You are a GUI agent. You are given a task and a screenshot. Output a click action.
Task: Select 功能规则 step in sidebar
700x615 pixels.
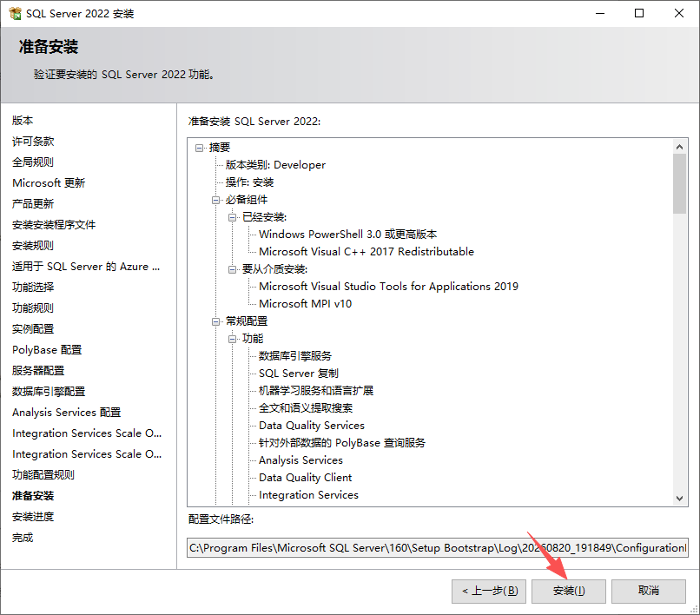coord(33,307)
